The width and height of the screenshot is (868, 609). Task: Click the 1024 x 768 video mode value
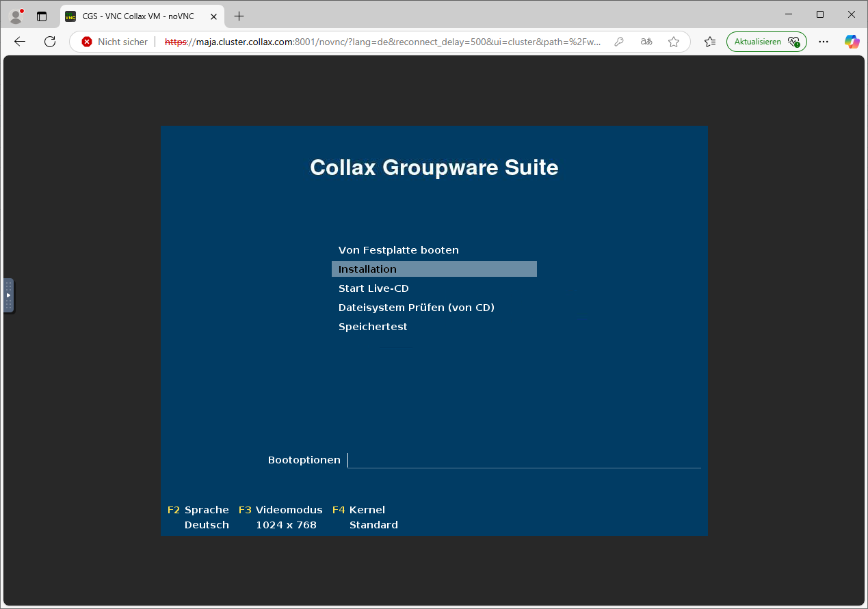click(x=286, y=525)
